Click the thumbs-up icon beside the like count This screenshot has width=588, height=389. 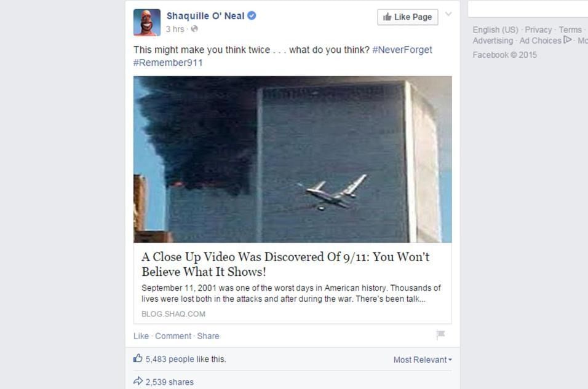pyautogui.click(x=138, y=358)
